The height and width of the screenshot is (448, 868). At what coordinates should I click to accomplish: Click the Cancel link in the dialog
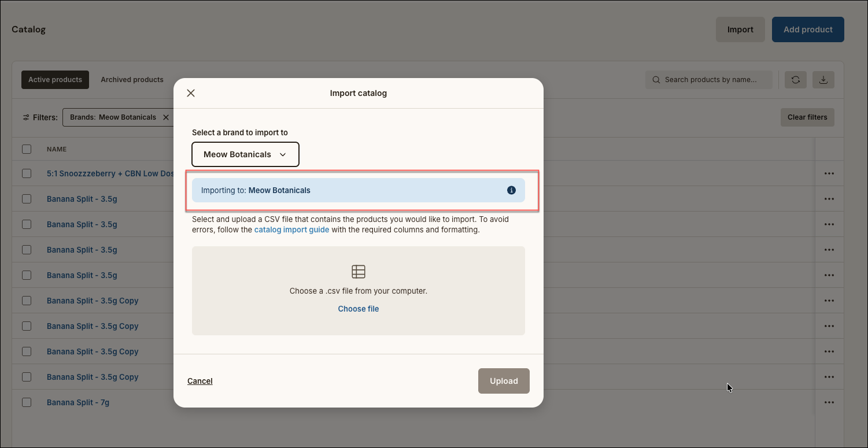pos(200,381)
